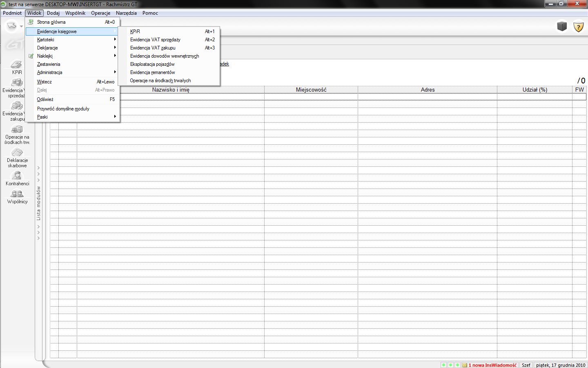Open the Podmiot menu

click(12, 13)
